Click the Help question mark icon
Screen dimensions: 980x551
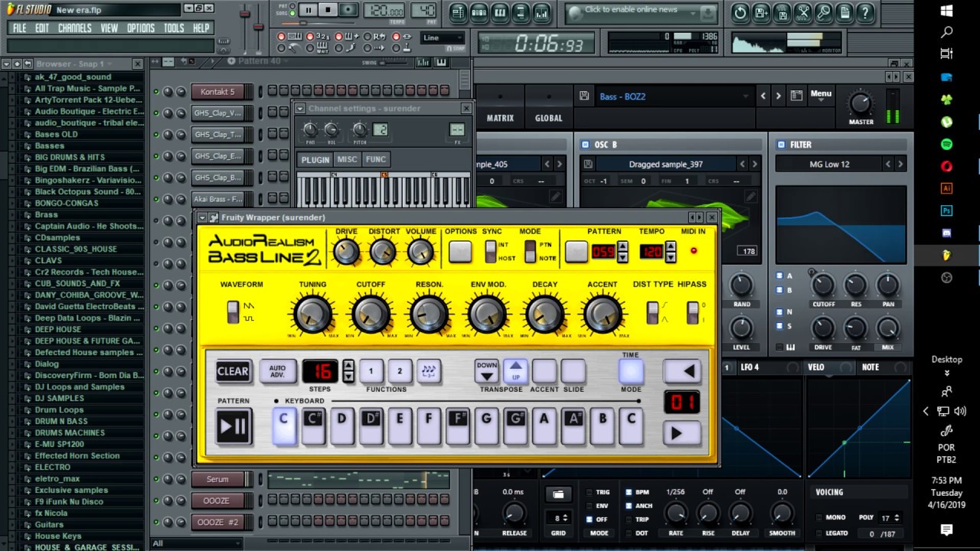pyautogui.click(x=864, y=12)
